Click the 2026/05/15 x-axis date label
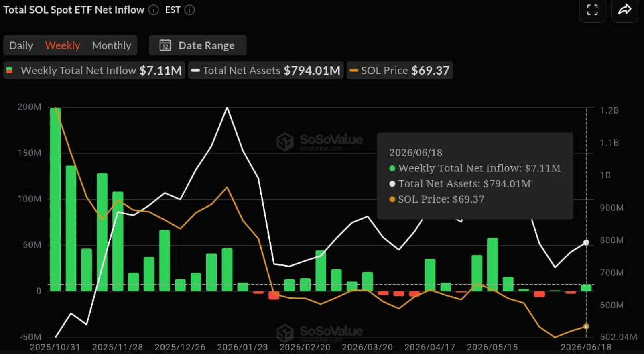The image size is (644, 354). pyautogui.click(x=492, y=347)
